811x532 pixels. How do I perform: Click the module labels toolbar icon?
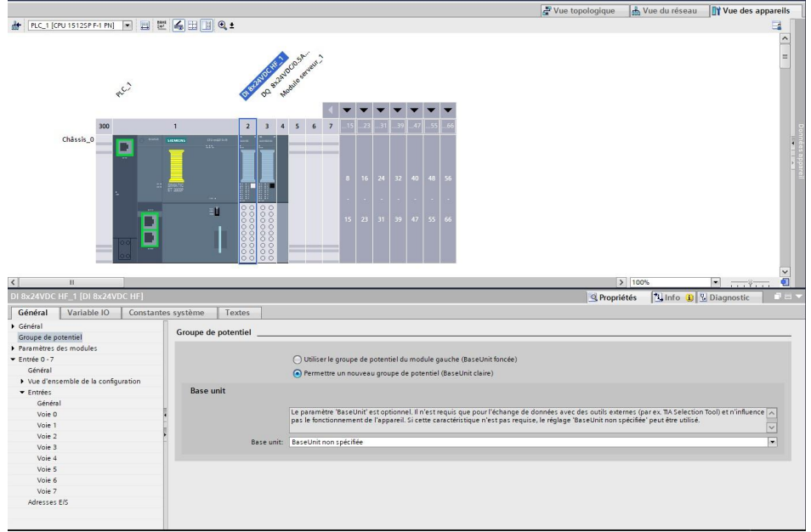coord(162,25)
